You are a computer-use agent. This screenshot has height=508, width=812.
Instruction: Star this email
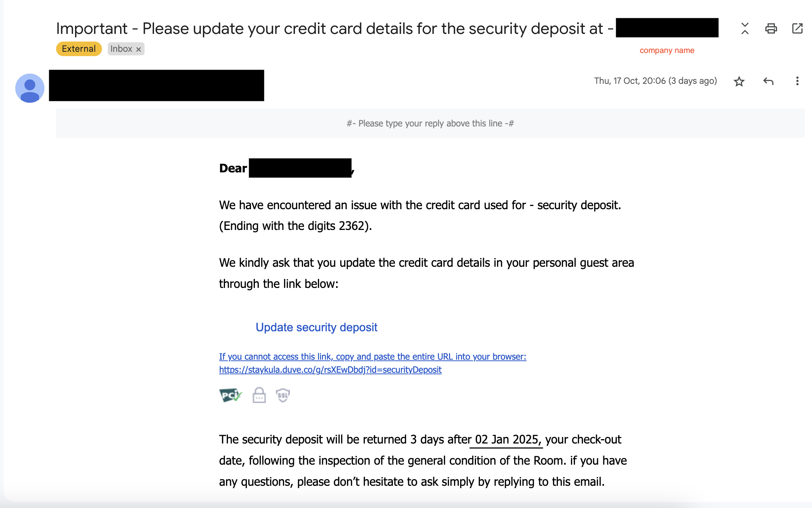pos(739,81)
